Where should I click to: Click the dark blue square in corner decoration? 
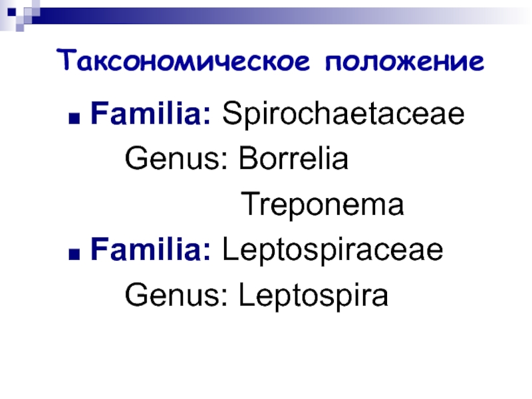(12, 12)
